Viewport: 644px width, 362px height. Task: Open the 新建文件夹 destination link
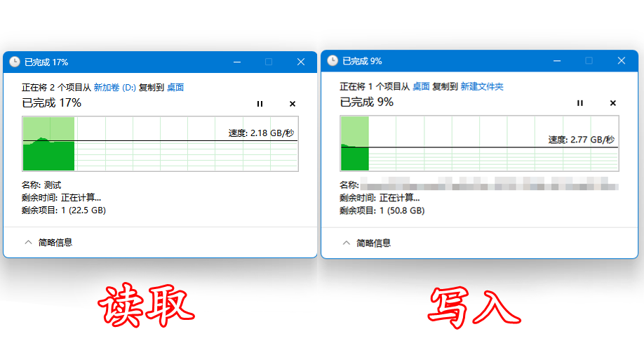[482, 87]
